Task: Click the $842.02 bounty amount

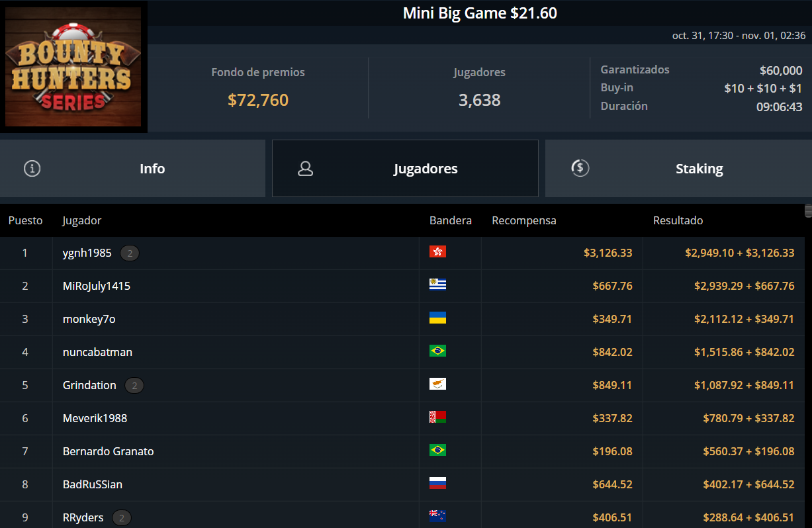Action: coord(612,352)
